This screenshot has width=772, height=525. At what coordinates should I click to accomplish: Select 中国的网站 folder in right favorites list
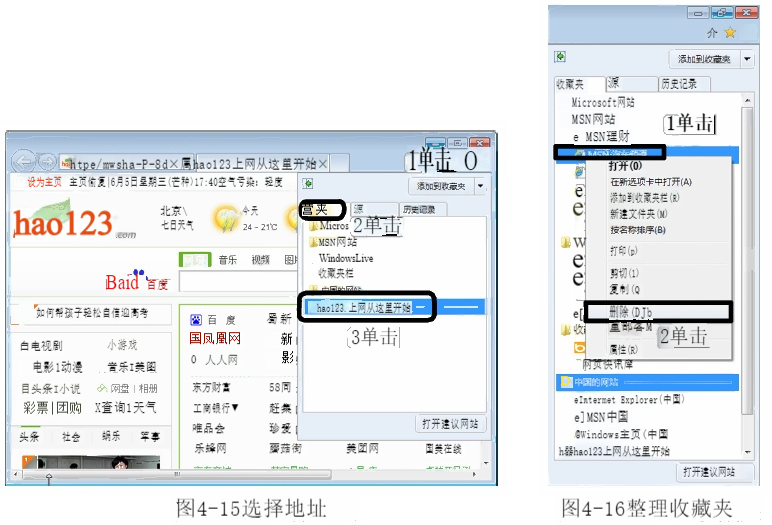647,382
